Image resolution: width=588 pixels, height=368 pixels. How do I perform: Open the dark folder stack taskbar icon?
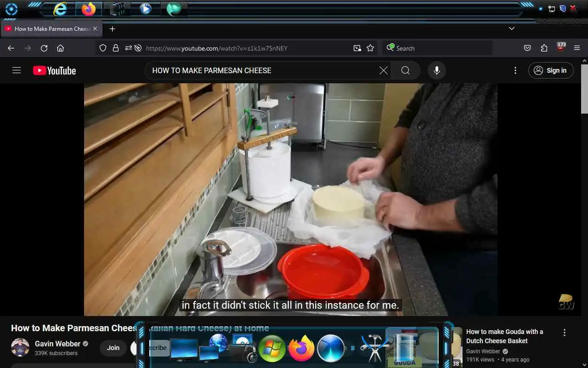(117, 9)
